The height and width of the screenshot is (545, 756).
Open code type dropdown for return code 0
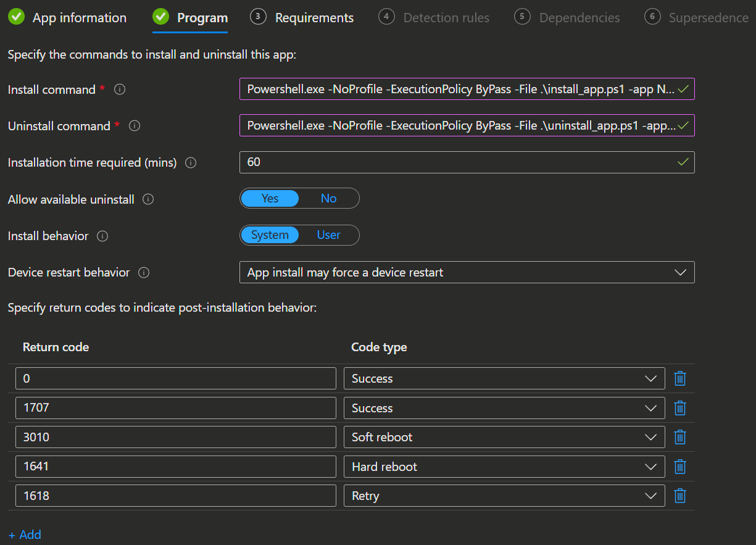(x=504, y=378)
